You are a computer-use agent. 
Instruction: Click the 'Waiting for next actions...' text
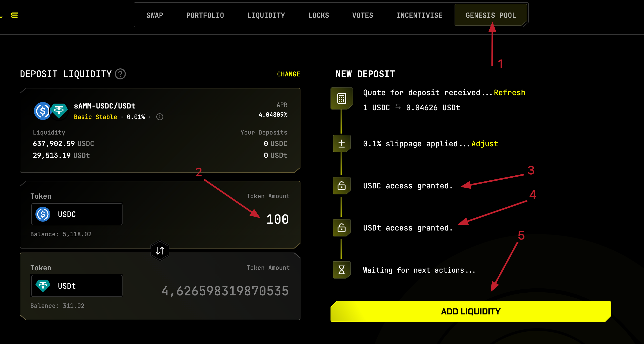[419, 270]
